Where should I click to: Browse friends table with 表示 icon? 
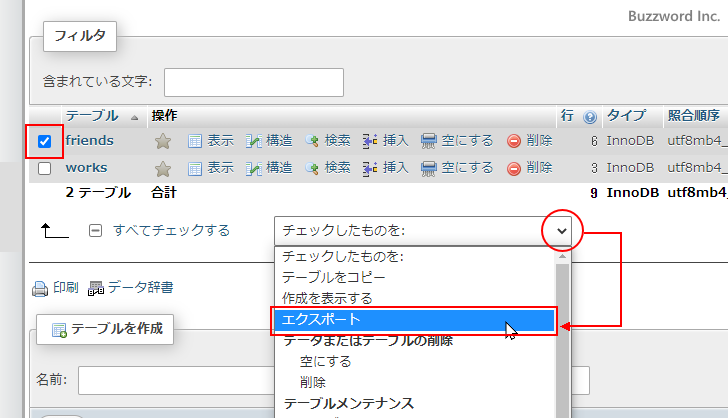pyautogui.click(x=195, y=141)
